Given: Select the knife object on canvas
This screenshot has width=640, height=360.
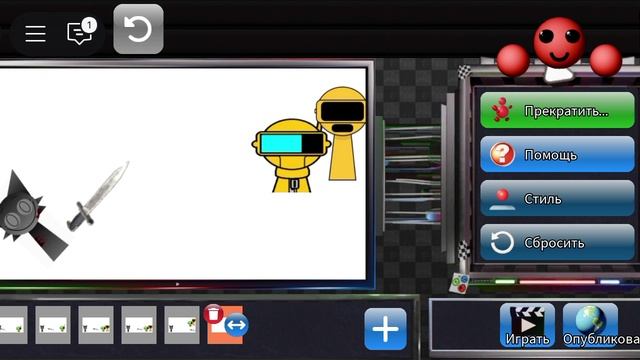Looking at the screenshot, I should 98,196.
